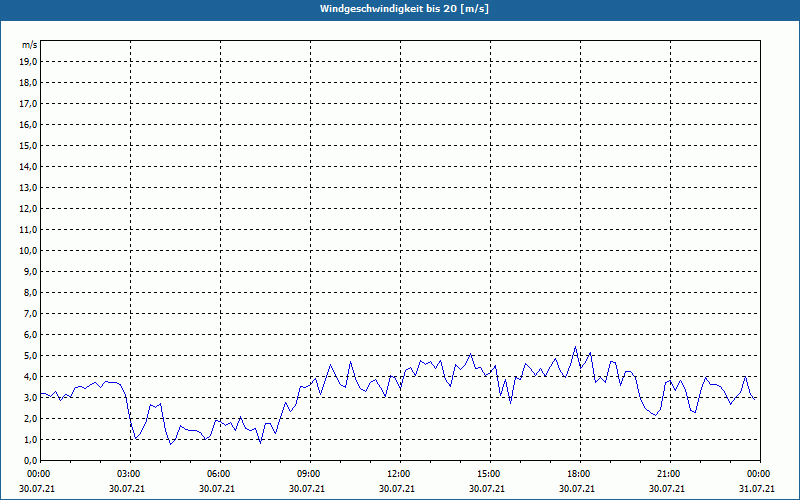Select the "1,0" y-axis label
800x500 pixels.
point(30,439)
